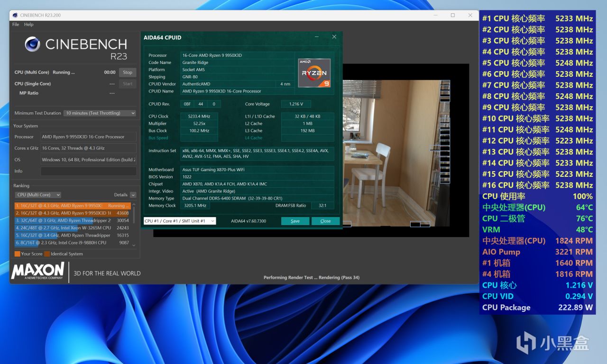The image size is (607, 364).
Task: Click the MAXON logo
Action: [37, 272]
